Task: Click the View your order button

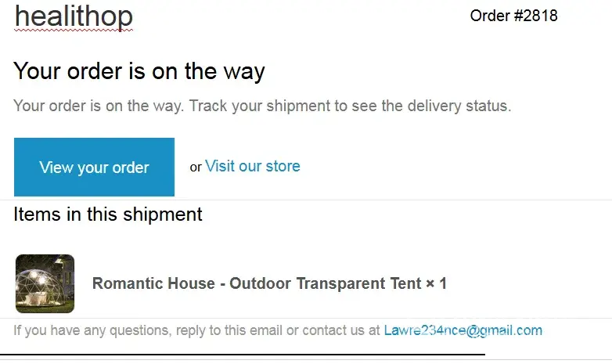Action: pyautogui.click(x=94, y=167)
